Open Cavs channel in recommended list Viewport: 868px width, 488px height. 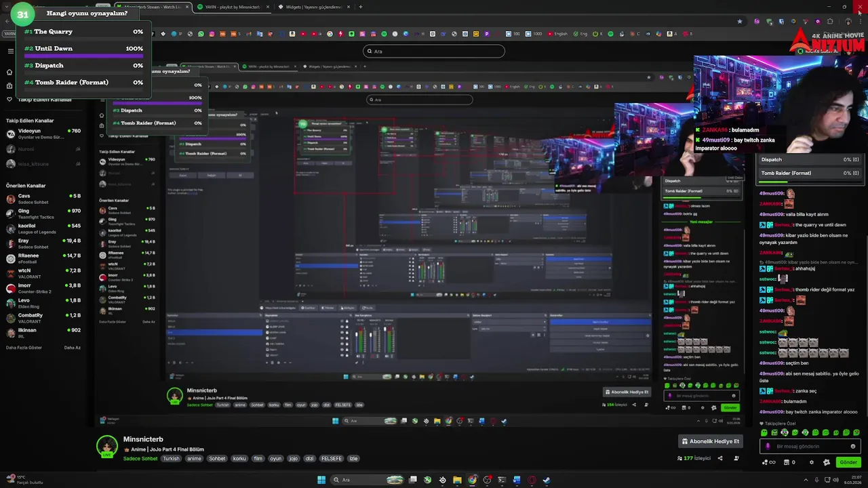[x=42, y=199]
